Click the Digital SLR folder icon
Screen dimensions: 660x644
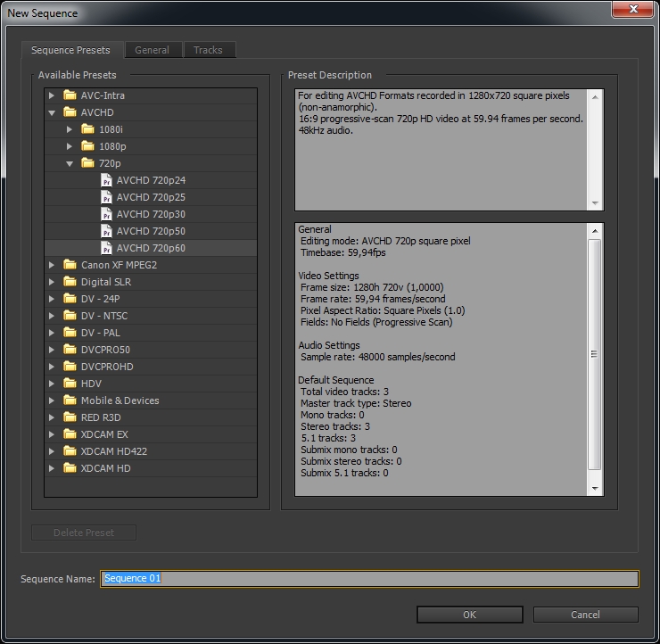tap(70, 282)
